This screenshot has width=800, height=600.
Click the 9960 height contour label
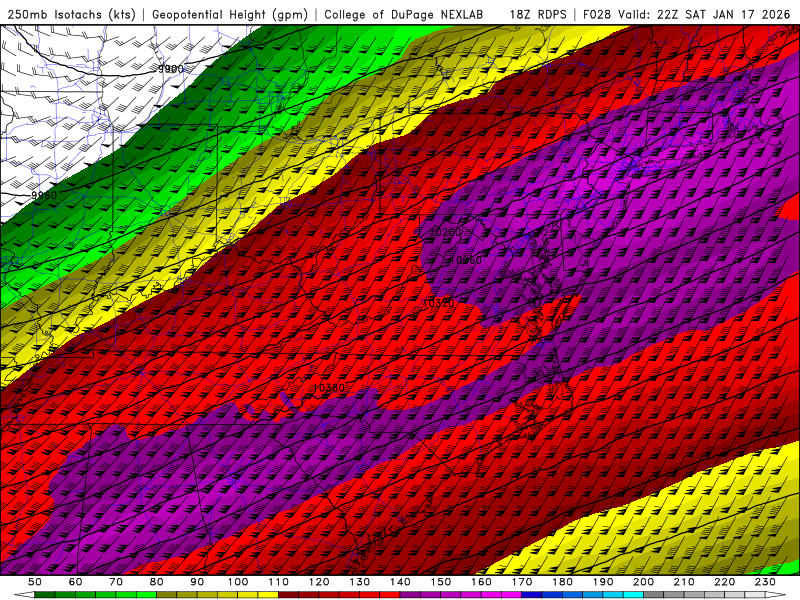click(x=44, y=195)
